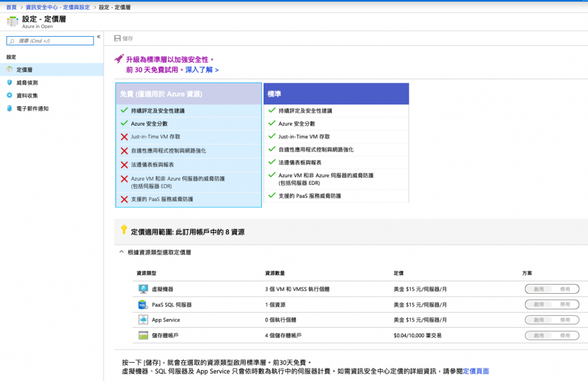Open 定價頁面 link
The width and height of the screenshot is (588, 381).
pos(476,371)
